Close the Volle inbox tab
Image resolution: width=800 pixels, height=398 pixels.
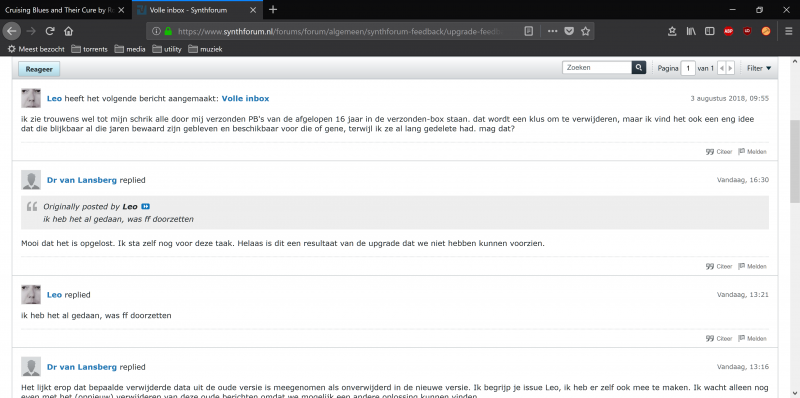coord(253,10)
